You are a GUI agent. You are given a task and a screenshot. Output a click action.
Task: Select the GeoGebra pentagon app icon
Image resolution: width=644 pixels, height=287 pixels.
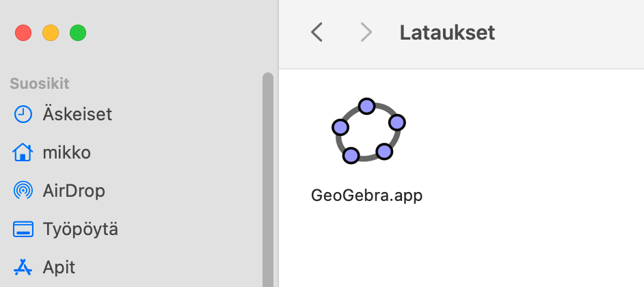pos(367,131)
